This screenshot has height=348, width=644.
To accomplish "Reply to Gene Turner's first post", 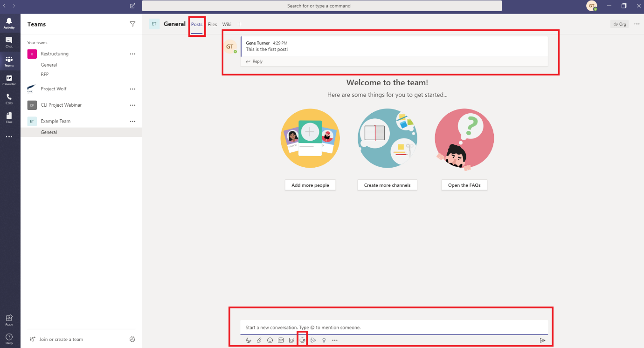I will (x=254, y=61).
